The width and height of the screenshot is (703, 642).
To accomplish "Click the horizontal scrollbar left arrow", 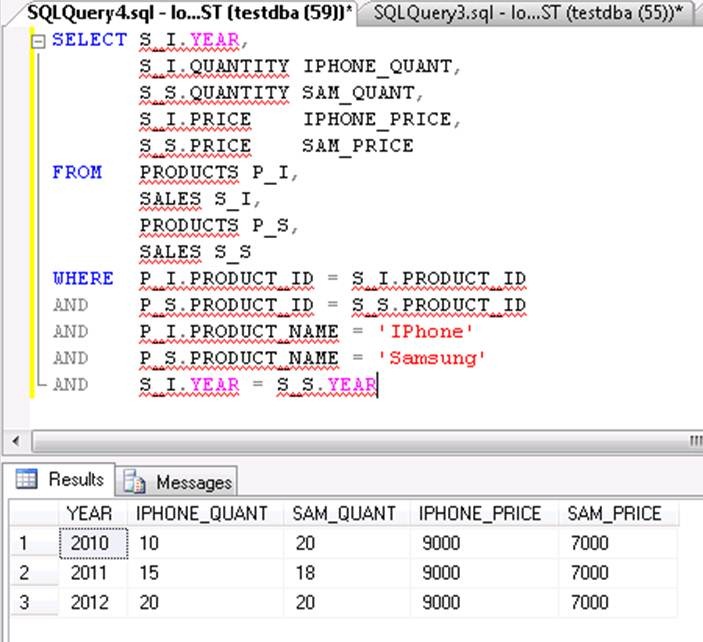I will point(16,441).
